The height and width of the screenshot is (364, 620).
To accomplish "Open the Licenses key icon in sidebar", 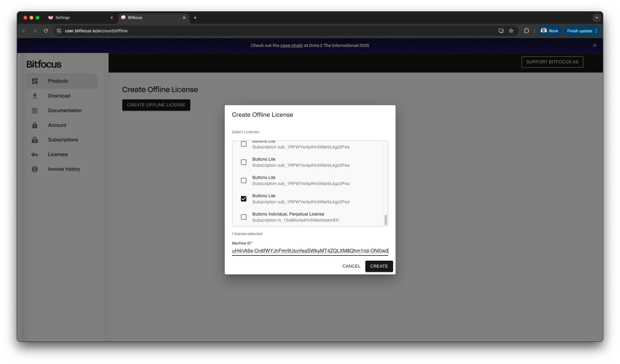I will (35, 155).
